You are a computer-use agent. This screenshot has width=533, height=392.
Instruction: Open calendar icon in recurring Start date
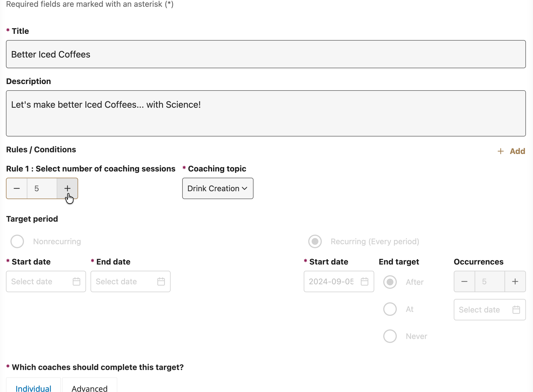365,281
